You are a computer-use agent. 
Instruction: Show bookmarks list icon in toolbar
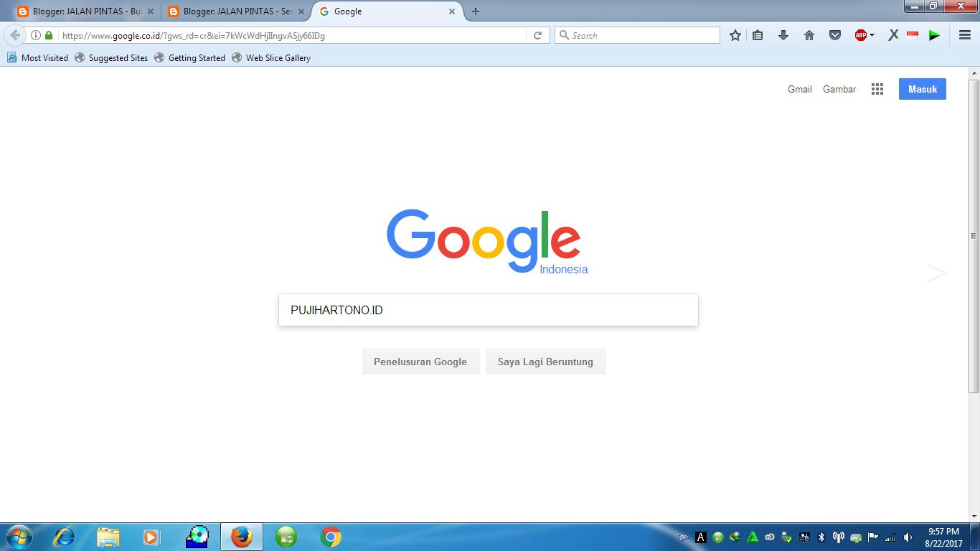(758, 35)
